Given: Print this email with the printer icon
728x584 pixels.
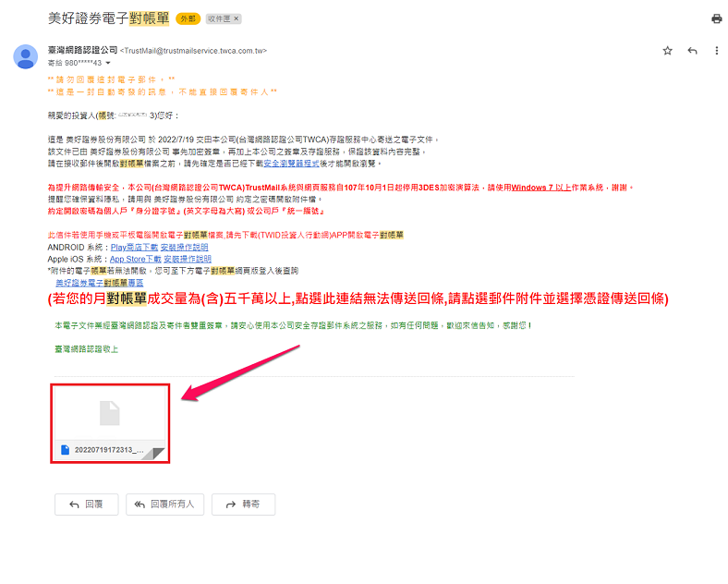Looking at the screenshot, I should (x=716, y=18).
